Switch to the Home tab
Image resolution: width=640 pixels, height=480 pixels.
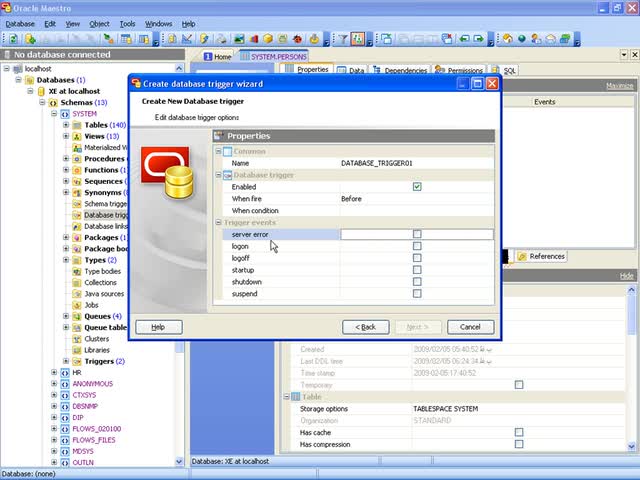pyautogui.click(x=218, y=57)
